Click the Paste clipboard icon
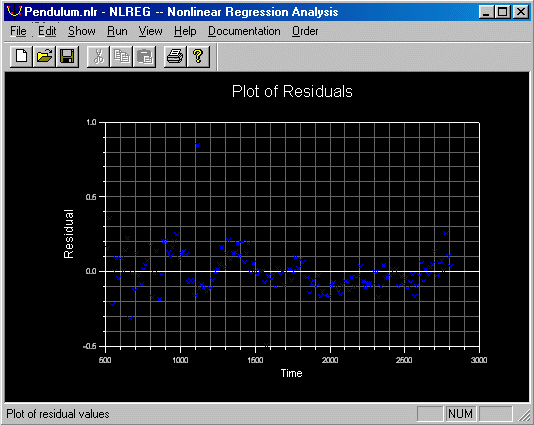Screen dimensions: 534x425 click(145, 56)
